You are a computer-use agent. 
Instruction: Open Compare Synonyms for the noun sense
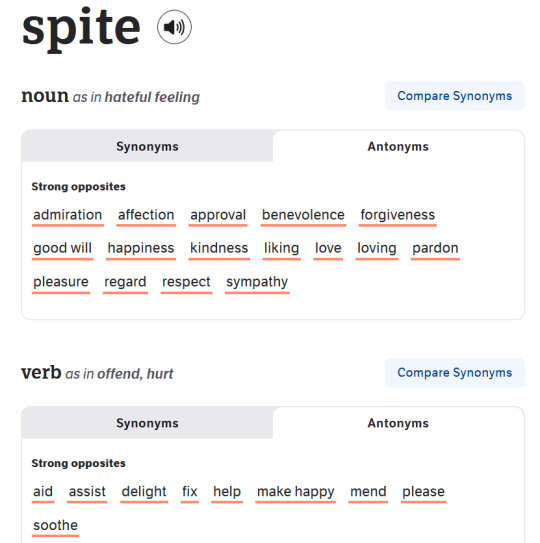click(x=454, y=96)
